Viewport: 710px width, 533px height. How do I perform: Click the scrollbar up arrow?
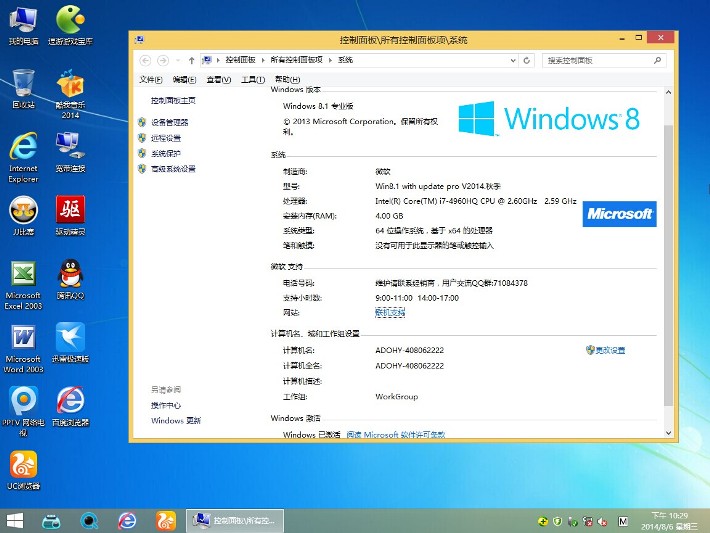668,92
